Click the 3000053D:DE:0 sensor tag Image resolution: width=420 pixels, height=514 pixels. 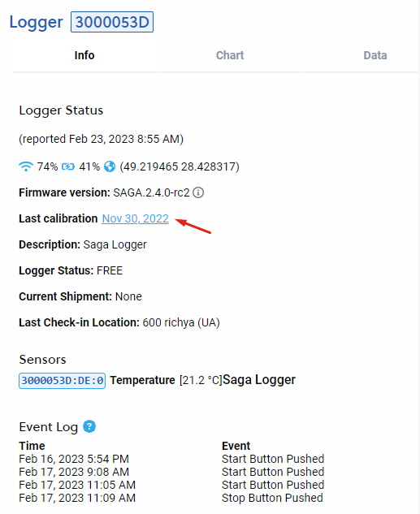click(x=63, y=381)
